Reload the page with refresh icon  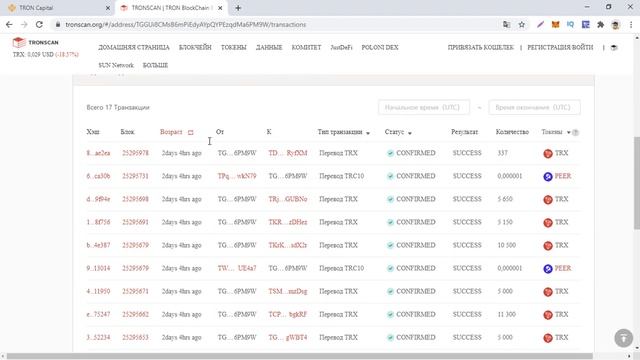(x=39, y=24)
